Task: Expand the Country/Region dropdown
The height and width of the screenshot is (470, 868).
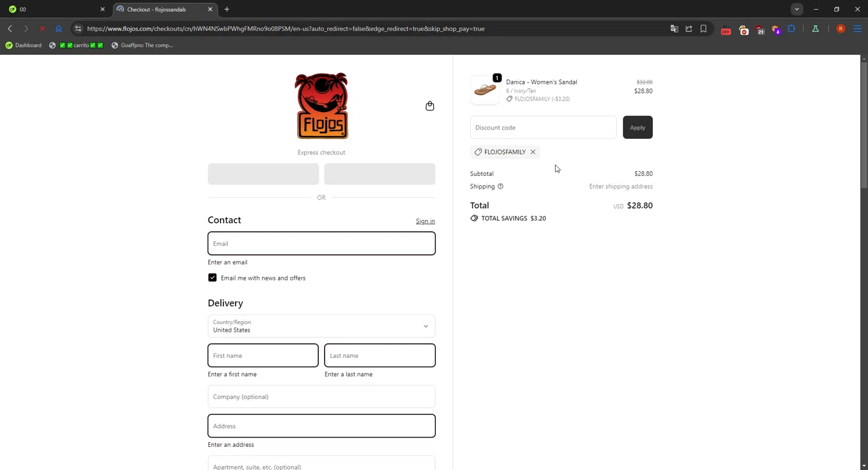Action: click(x=321, y=326)
